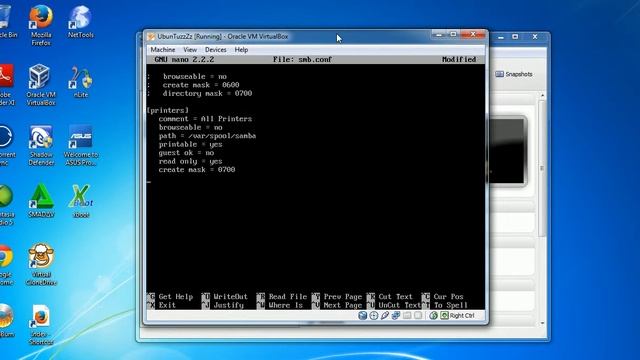The width and height of the screenshot is (640, 360).
Task: Open Adobe Reader XI desktop icon
Action: point(7,85)
